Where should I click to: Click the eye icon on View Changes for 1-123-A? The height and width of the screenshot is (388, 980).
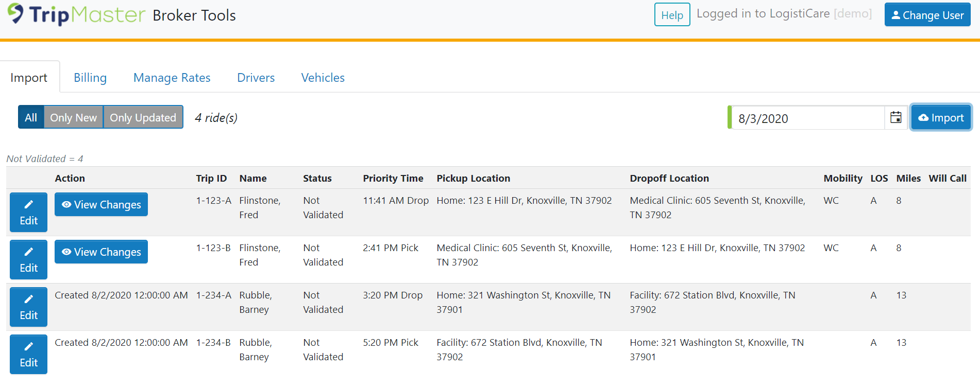click(66, 204)
